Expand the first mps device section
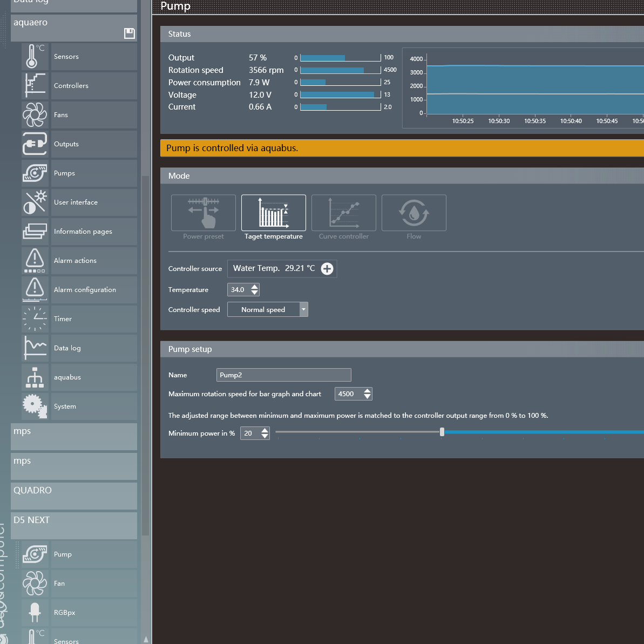The width and height of the screenshot is (644, 644). pyautogui.click(x=74, y=437)
